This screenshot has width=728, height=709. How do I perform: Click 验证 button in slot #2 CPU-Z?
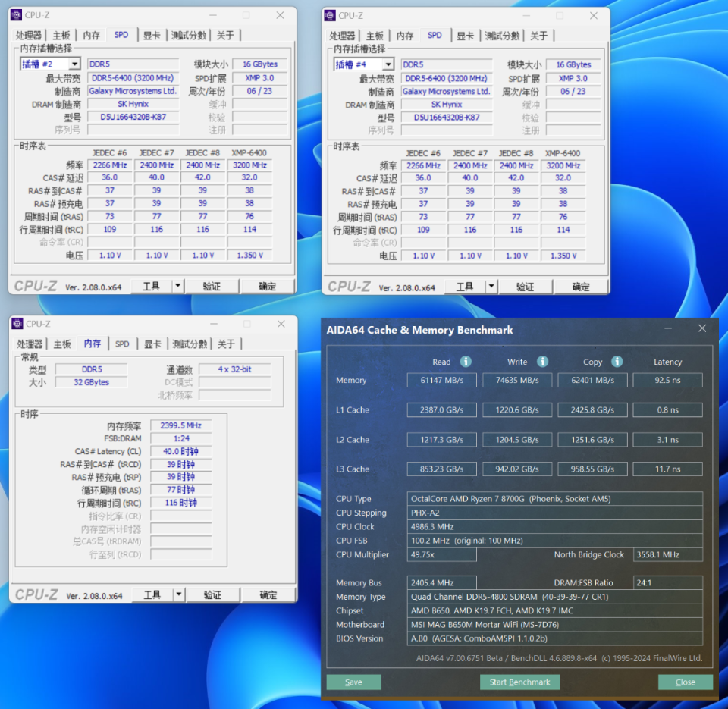coord(212,286)
